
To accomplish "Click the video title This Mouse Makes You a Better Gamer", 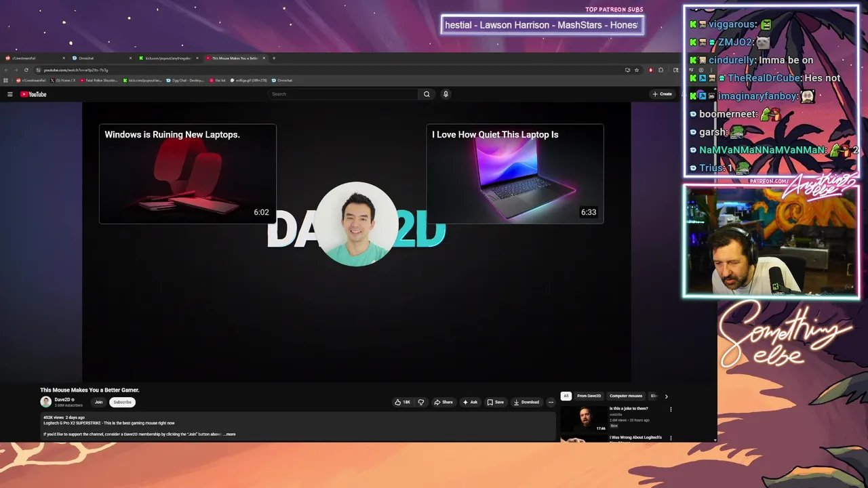I will tap(90, 390).
